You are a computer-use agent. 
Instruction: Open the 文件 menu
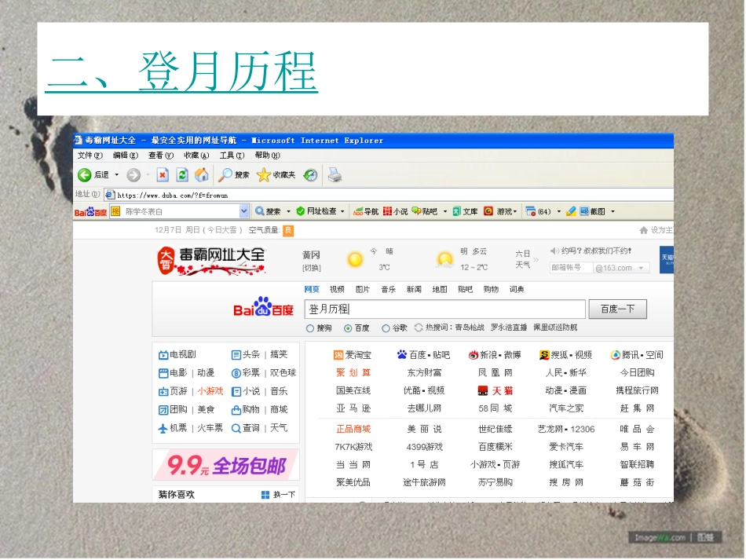pos(90,156)
